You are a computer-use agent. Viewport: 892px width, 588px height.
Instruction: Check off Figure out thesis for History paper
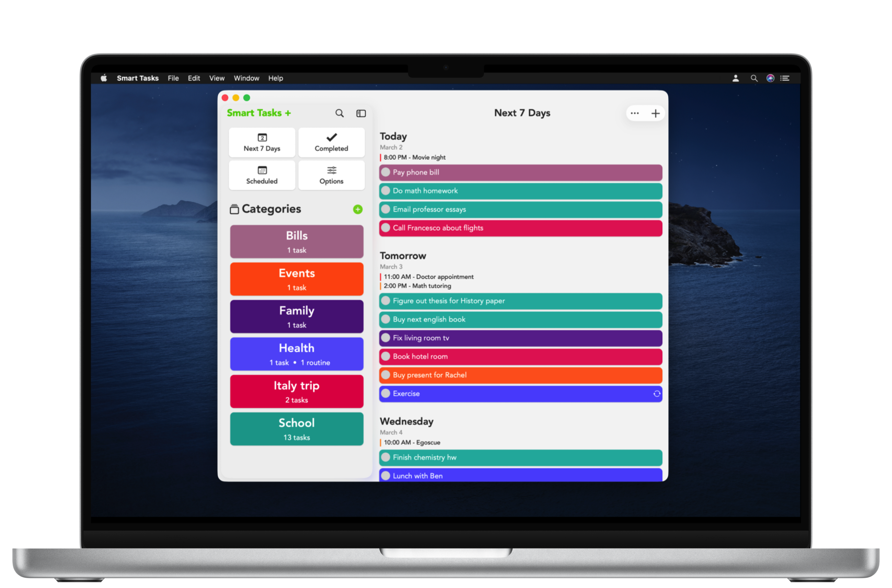click(385, 301)
